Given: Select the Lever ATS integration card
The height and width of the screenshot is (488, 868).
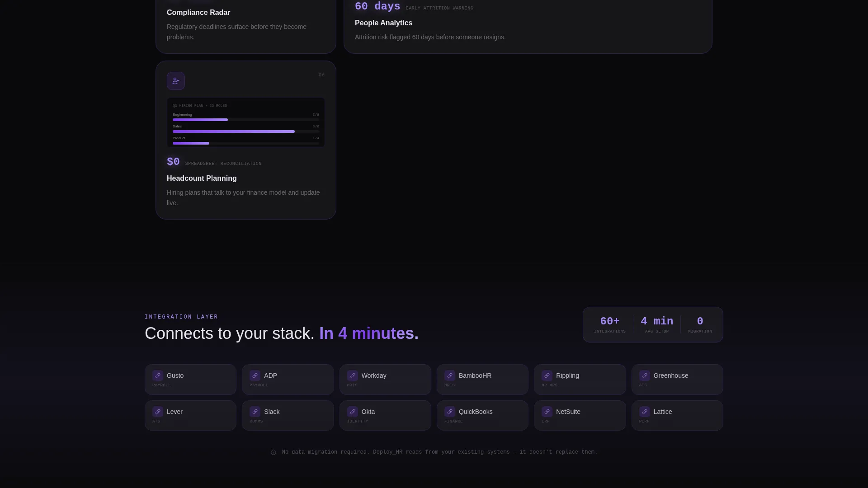Looking at the screenshot, I should point(190,415).
